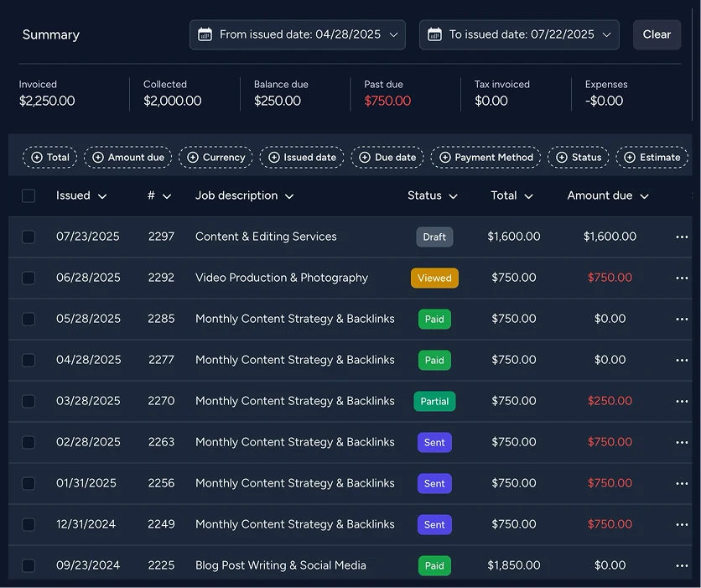The width and height of the screenshot is (701, 588).
Task: Add the Estimate filter chip
Action: (x=652, y=158)
